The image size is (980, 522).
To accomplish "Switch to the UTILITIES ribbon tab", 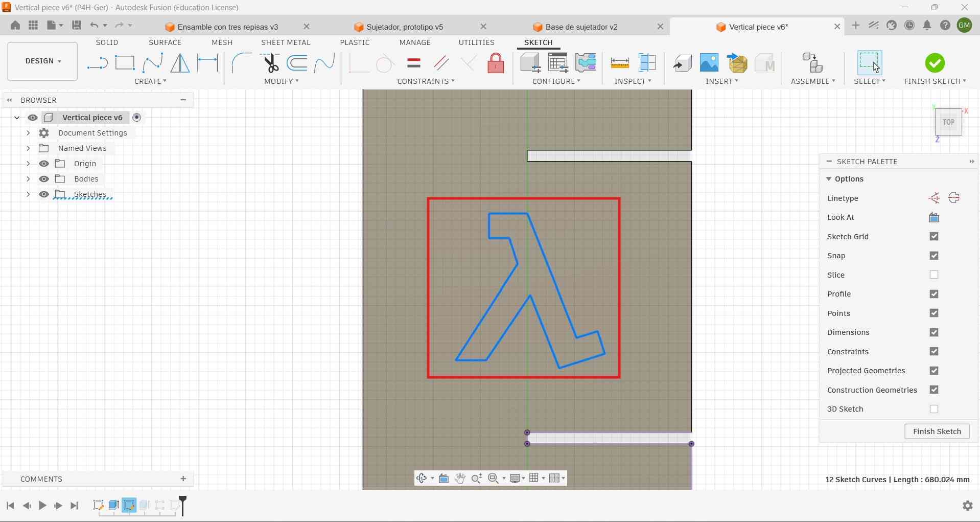I will [477, 42].
